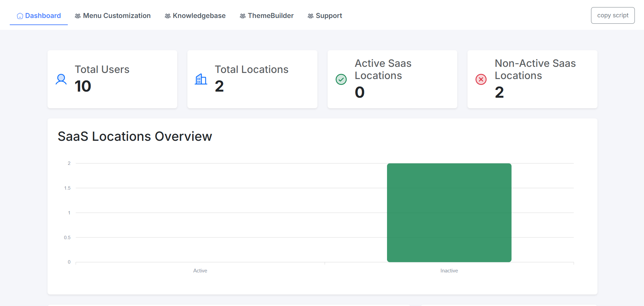
Task: Click the red X Non-Active Saas icon
Action: pos(481,79)
